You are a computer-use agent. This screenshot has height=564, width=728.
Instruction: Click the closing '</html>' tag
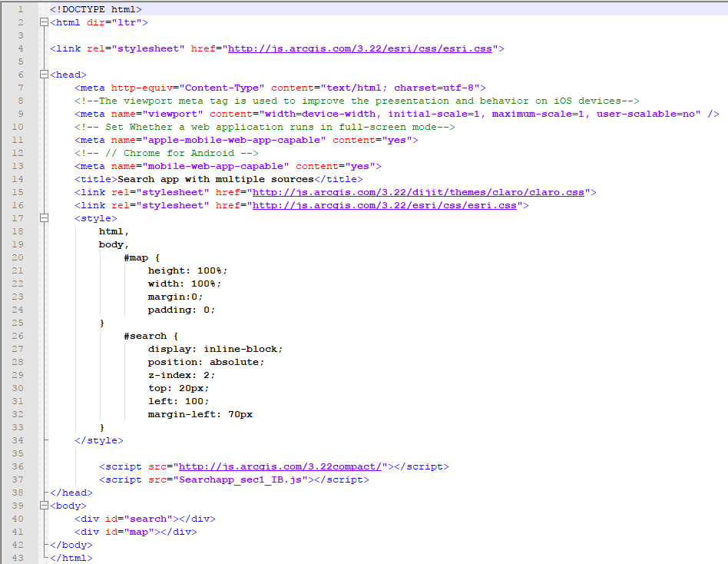point(71,558)
